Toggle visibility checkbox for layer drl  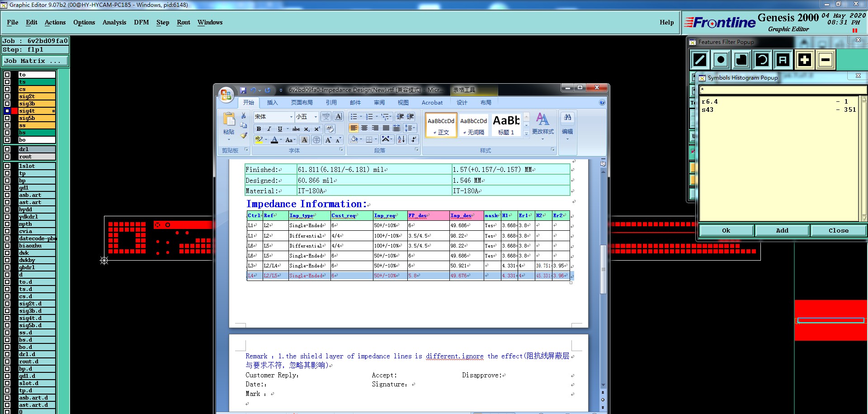7,149
